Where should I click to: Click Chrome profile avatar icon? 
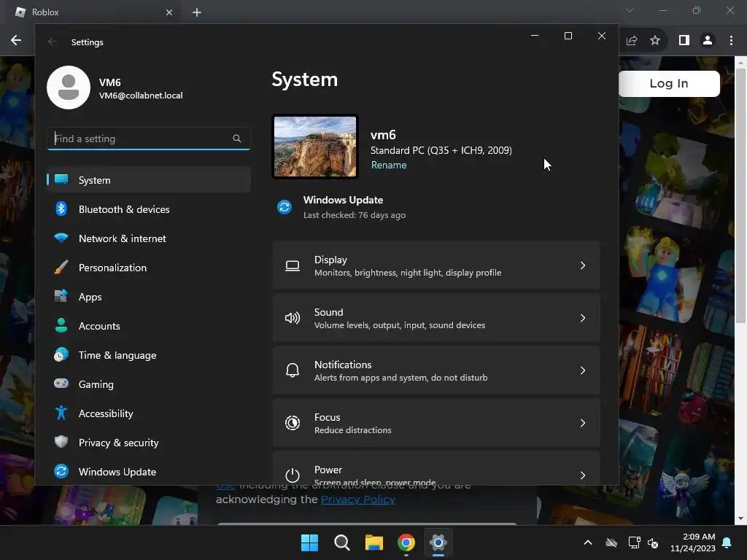[708, 41]
